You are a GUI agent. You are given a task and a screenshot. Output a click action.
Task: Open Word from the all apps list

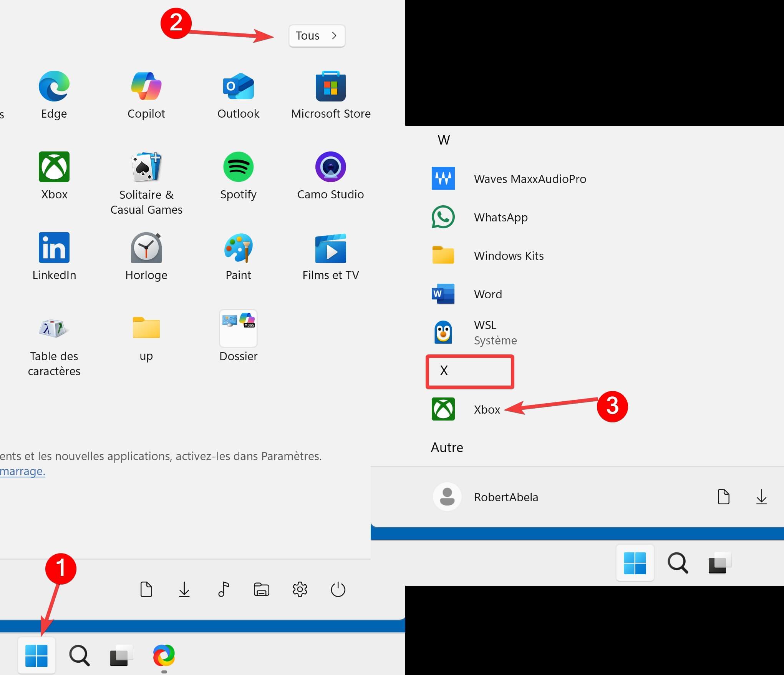click(466, 294)
